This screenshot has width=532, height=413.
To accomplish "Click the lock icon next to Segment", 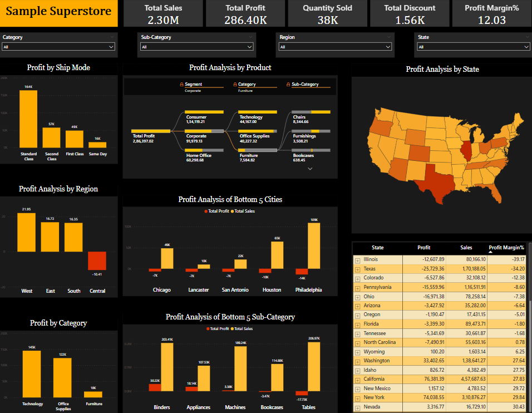I will pos(181,85).
